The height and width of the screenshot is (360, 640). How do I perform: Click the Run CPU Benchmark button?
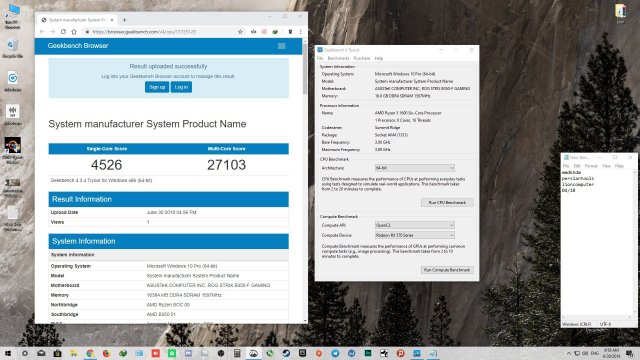[x=447, y=202]
